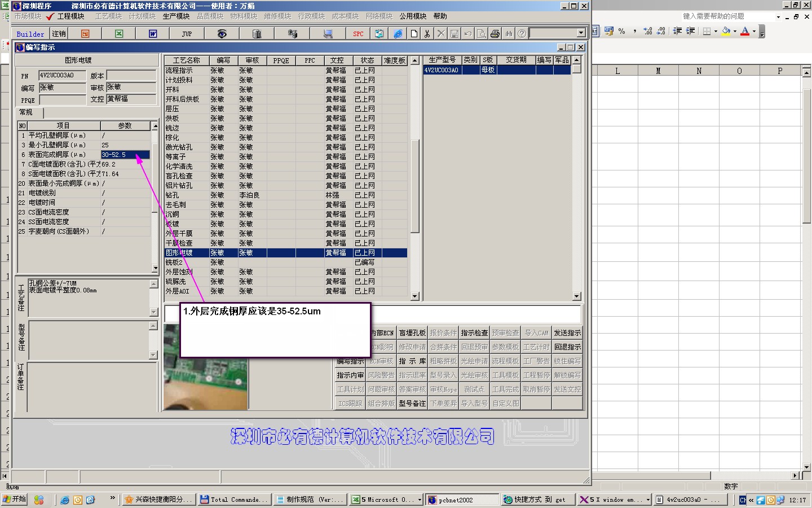Click the floppy disk save icon
The height and width of the screenshot is (508, 812).
point(454,34)
